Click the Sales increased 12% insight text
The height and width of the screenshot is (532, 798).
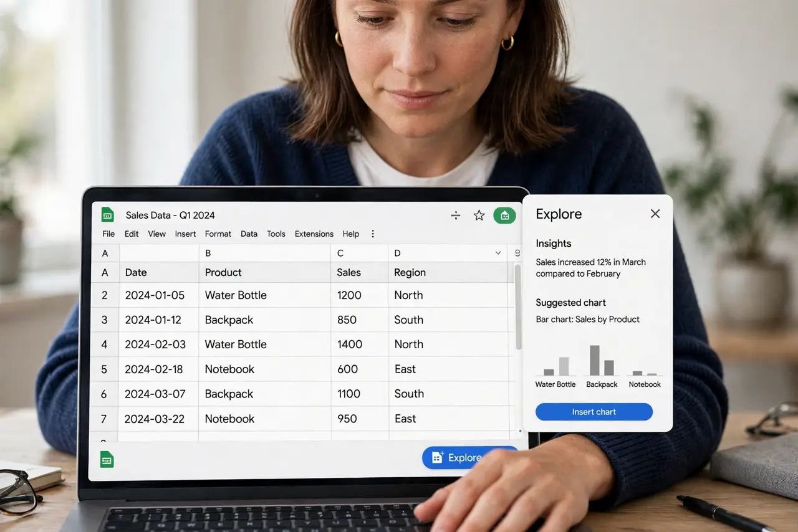591,268
